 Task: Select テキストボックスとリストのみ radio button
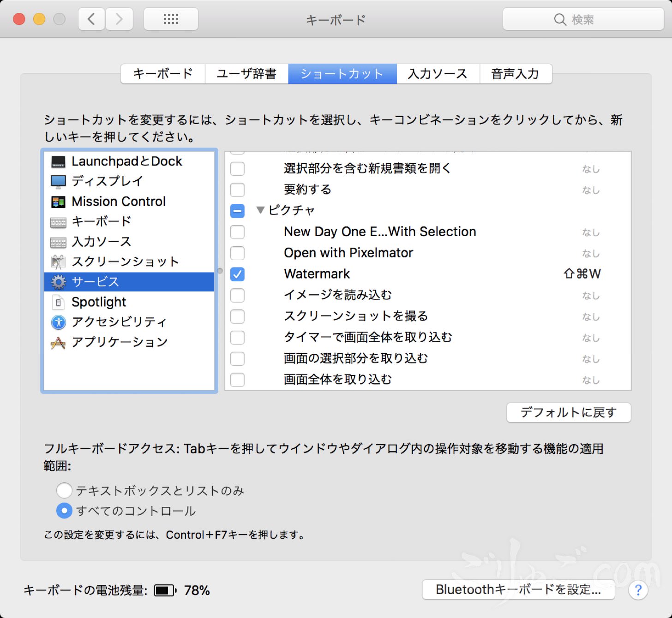point(64,490)
